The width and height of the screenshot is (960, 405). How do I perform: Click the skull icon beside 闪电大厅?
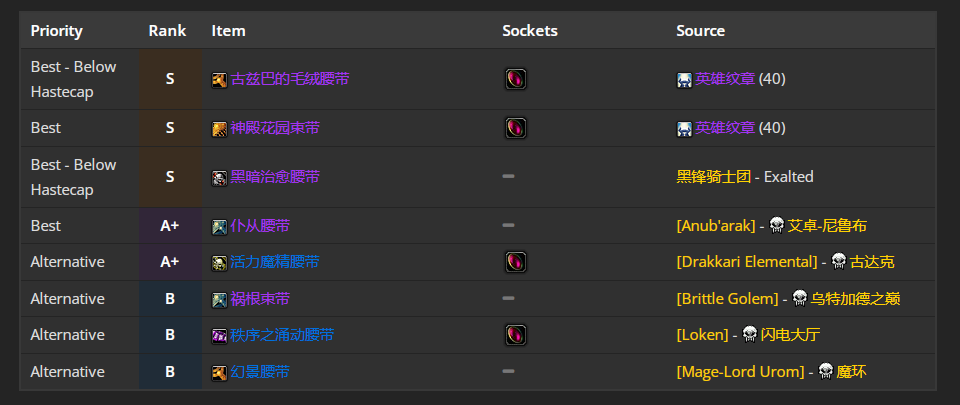point(750,335)
